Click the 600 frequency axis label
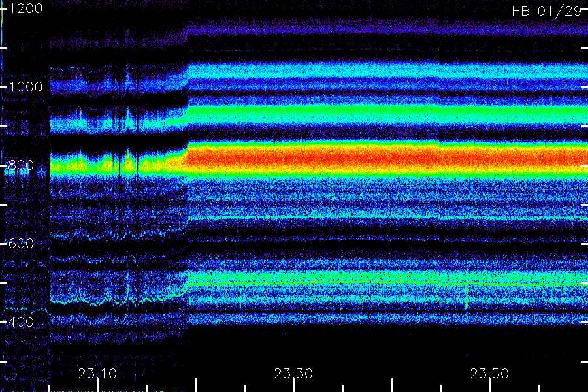588x392 pixels. [21, 244]
